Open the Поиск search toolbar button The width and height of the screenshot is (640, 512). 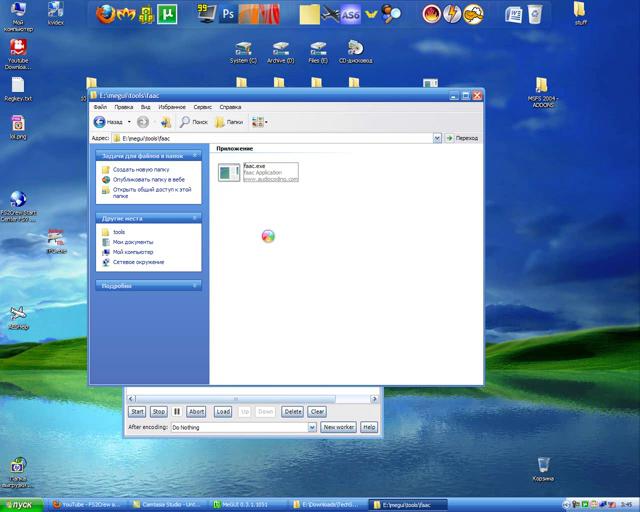pyautogui.click(x=194, y=122)
